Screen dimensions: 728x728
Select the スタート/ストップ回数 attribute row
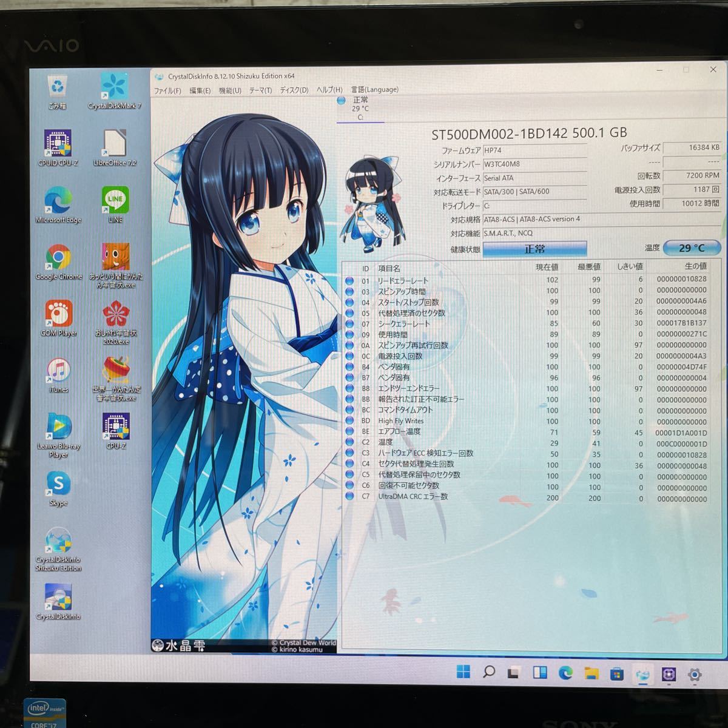click(527, 302)
